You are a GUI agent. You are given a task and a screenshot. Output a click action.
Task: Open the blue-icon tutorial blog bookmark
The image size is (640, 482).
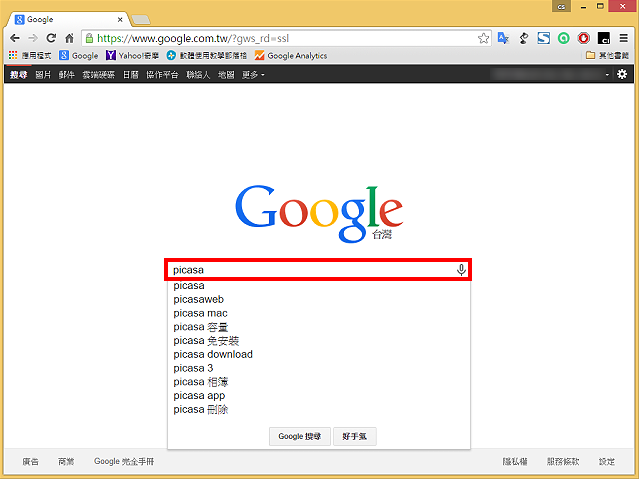pyautogui.click(x=207, y=56)
